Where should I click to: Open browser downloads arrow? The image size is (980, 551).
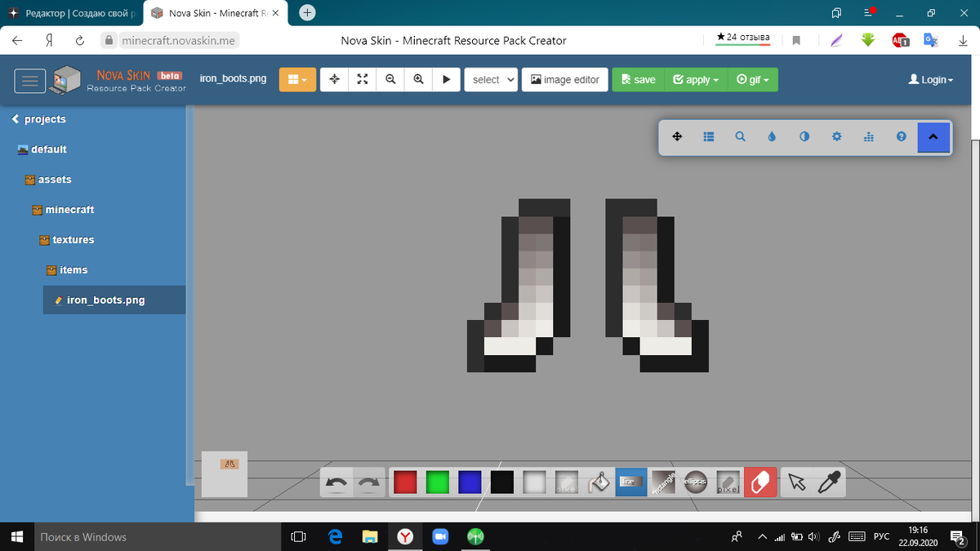click(964, 40)
